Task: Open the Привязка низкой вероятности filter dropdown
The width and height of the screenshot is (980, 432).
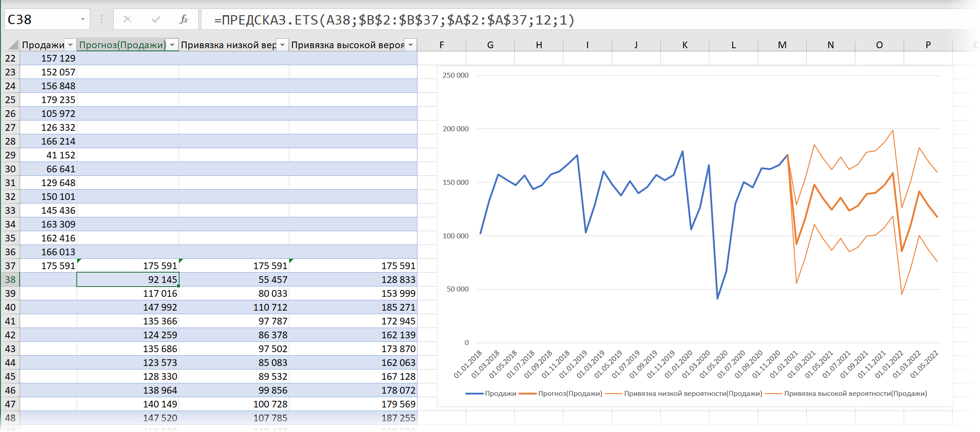Action: [282, 45]
